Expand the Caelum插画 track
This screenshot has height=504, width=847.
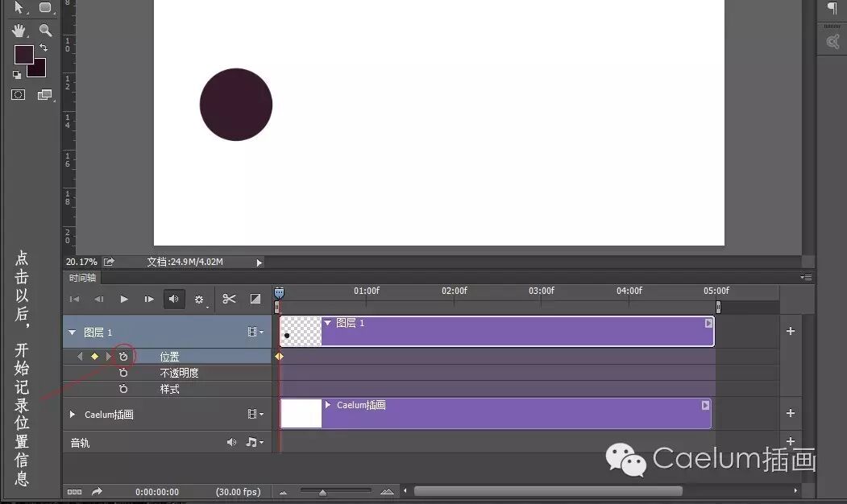click(72, 414)
